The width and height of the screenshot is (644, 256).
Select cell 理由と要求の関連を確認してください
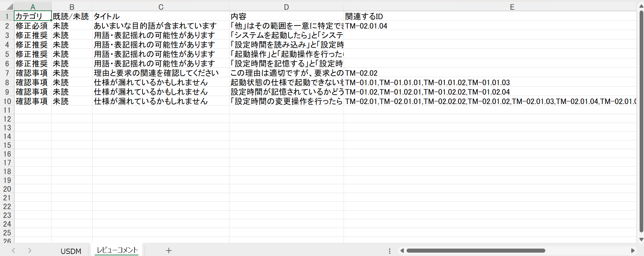tap(161, 73)
